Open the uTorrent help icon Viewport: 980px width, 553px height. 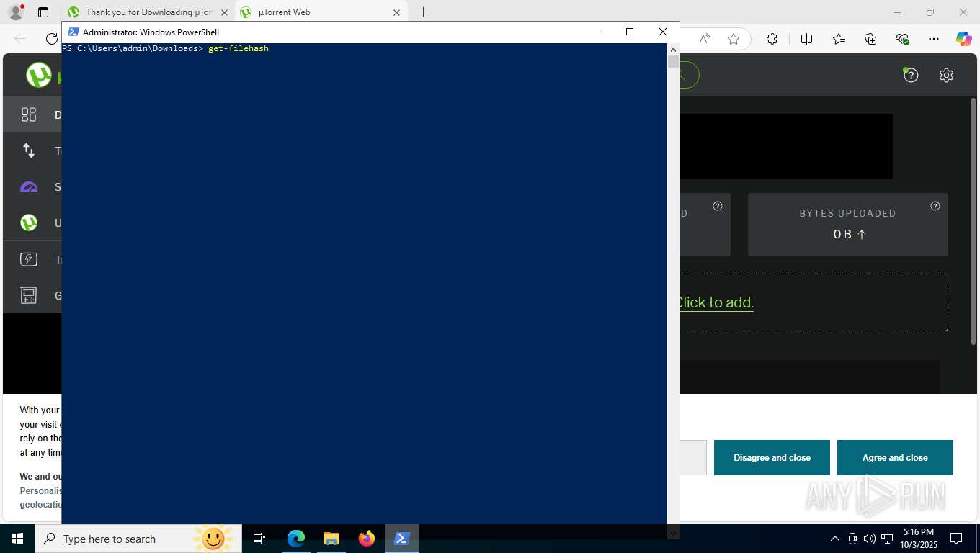tap(911, 75)
